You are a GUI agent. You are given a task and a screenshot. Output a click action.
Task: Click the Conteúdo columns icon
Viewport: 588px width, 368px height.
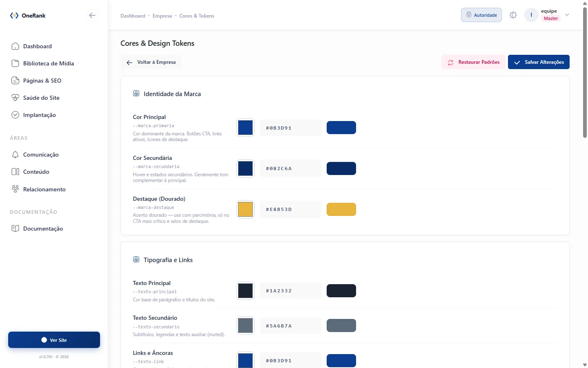pos(16,172)
